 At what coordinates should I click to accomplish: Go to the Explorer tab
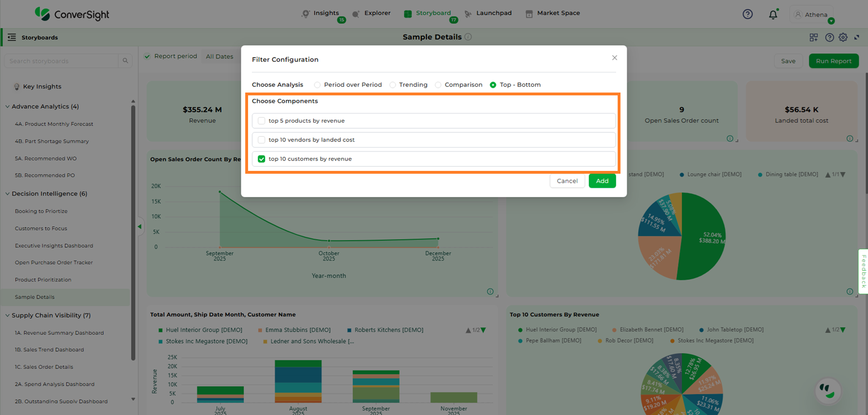pos(371,13)
